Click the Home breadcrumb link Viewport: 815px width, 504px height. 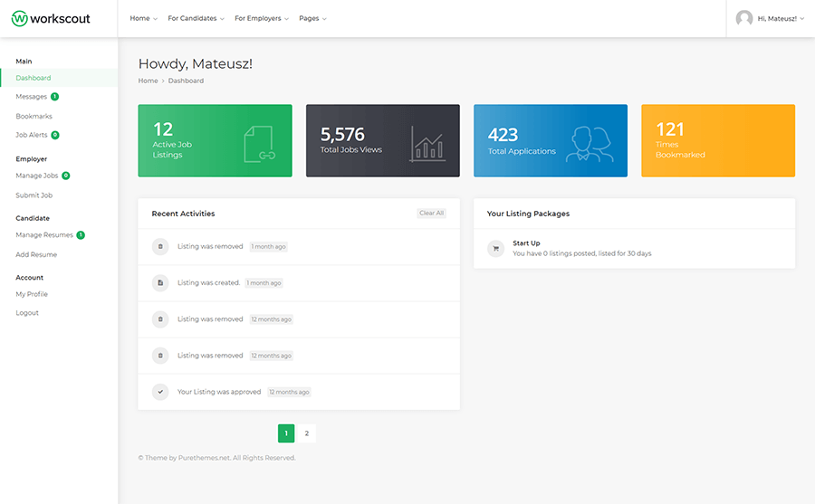[x=148, y=81]
